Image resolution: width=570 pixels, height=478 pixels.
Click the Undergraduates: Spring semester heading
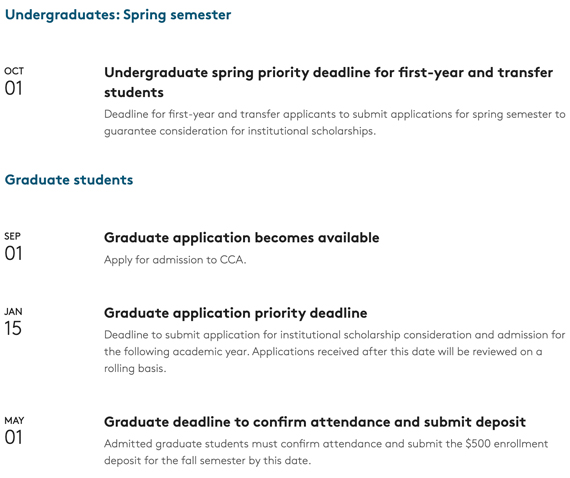pyautogui.click(x=118, y=15)
